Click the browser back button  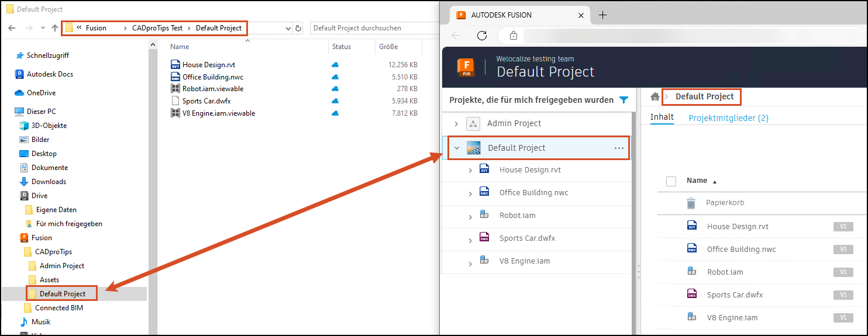tap(457, 36)
